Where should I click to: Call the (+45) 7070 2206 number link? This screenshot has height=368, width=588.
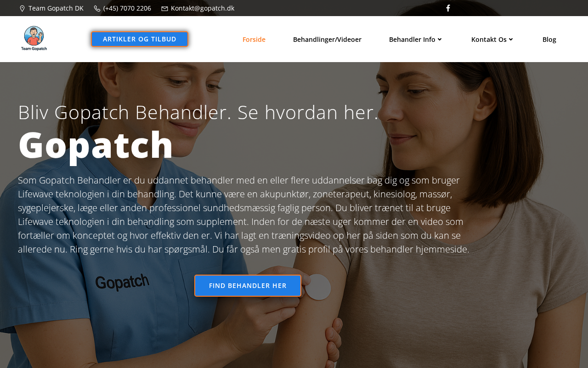[127, 8]
